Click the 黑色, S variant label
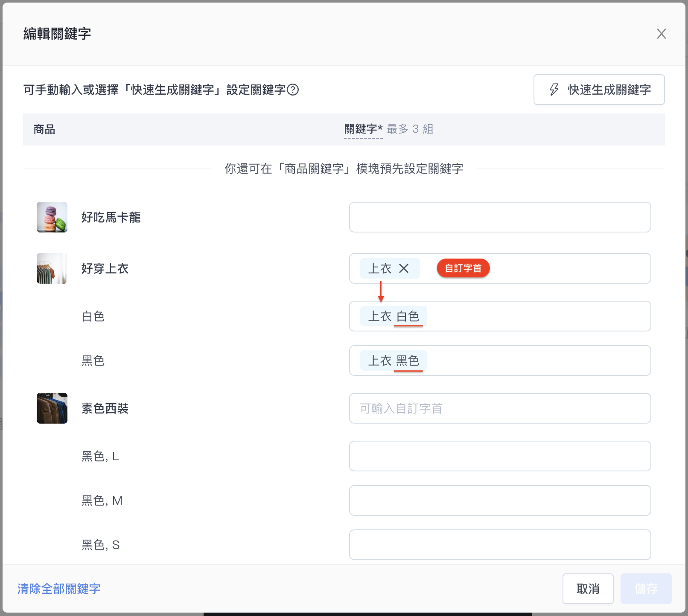Screen dimensions: 688x616 100,545
